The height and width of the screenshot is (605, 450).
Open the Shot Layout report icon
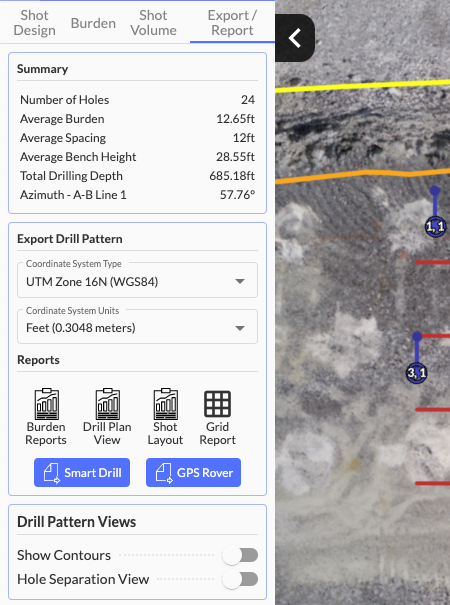166,404
